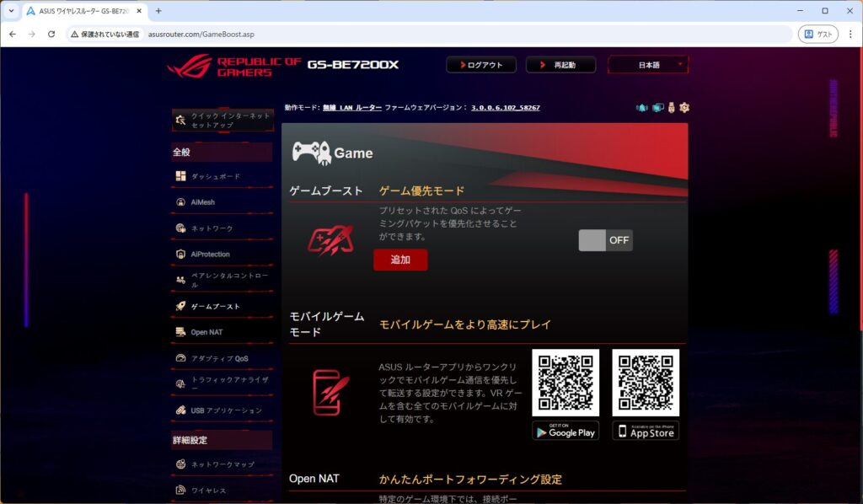Image resolution: width=863 pixels, height=504 pixels.
Task: Click the page reload icon in browser toolbar
Action: pyautogui.click(x=51, y=35)
